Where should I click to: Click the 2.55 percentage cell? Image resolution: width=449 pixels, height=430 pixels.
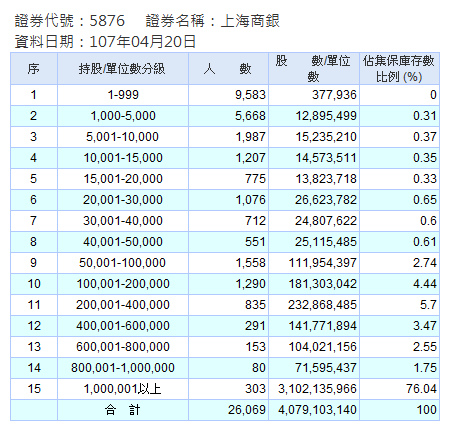click(399, 347)
